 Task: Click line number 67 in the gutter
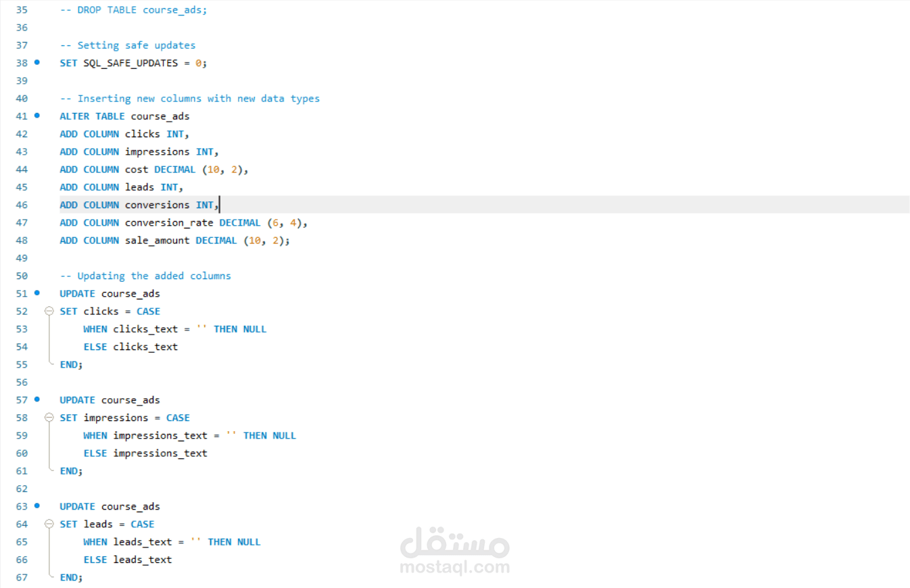22,577
